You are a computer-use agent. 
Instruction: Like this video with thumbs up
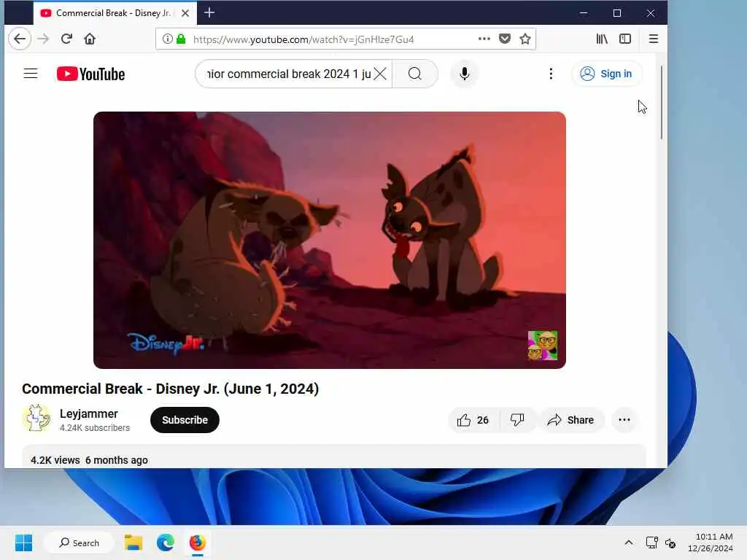pos(473,420)
